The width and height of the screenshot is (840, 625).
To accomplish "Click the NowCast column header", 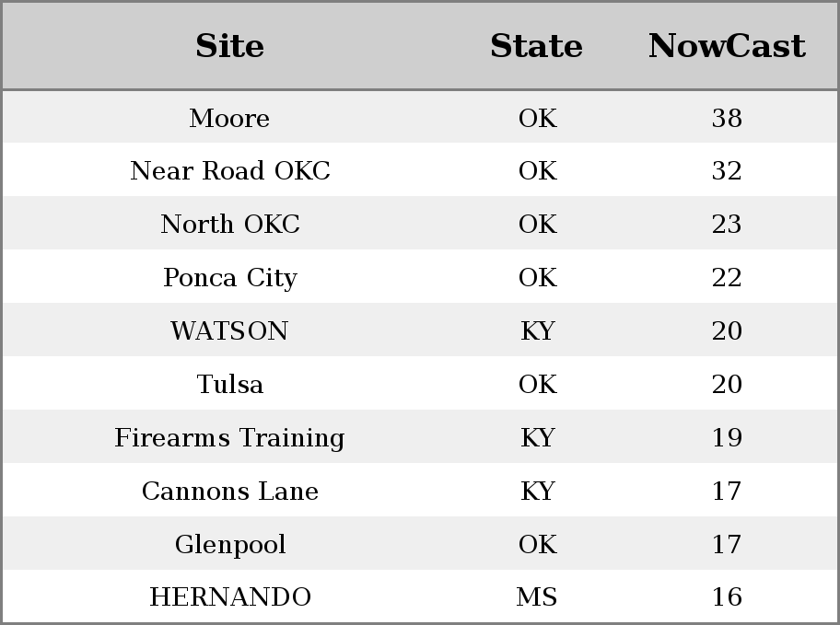I will (x=727, y=45).
